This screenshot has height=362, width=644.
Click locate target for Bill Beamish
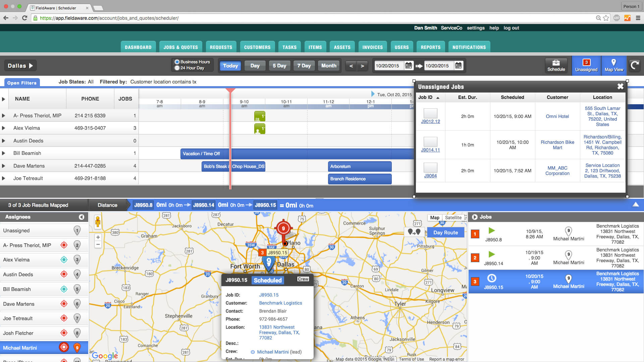64,289
